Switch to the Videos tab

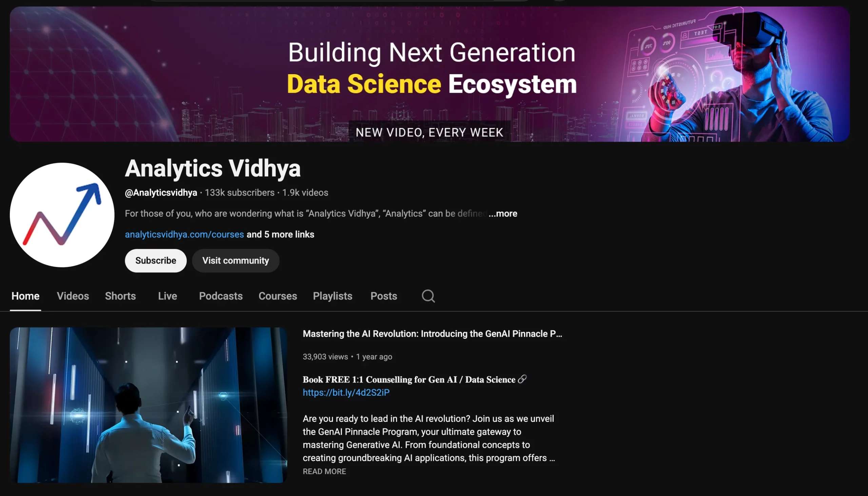point(73,296)
